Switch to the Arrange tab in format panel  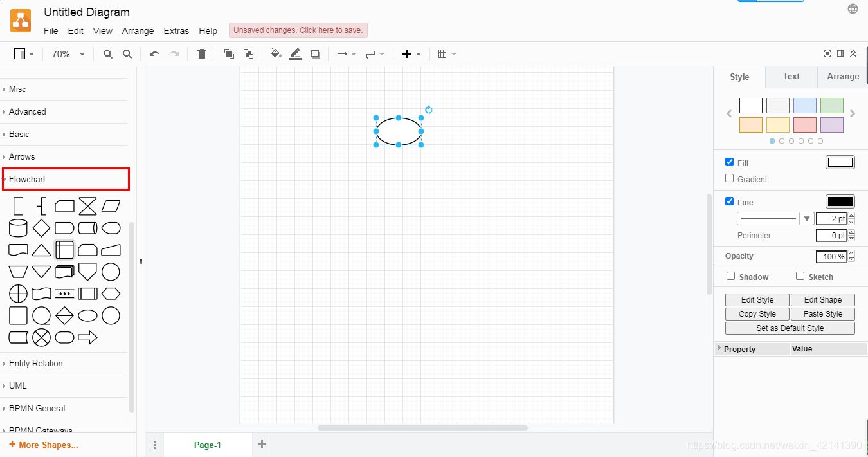point(843,77)
